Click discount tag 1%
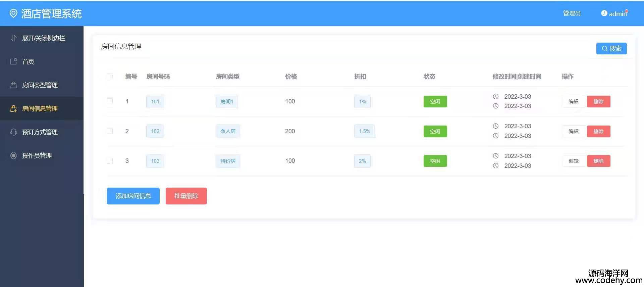The width and height of the screenshot is (644, 287). tap(362, 101)
